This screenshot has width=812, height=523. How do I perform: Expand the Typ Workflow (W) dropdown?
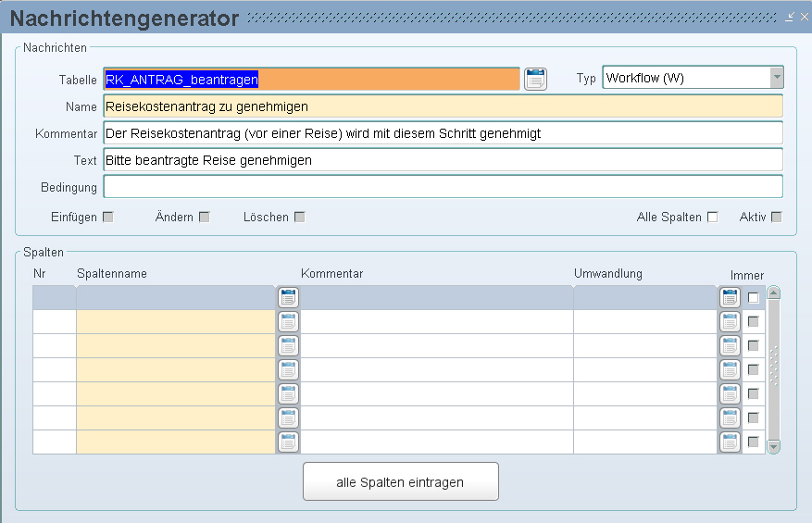point(776,78)
